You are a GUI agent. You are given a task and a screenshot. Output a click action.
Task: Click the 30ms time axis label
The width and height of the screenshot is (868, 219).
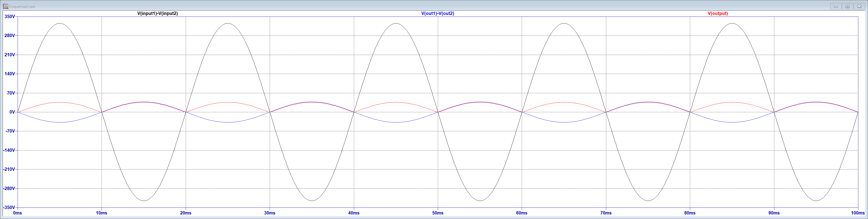(269, 213)
